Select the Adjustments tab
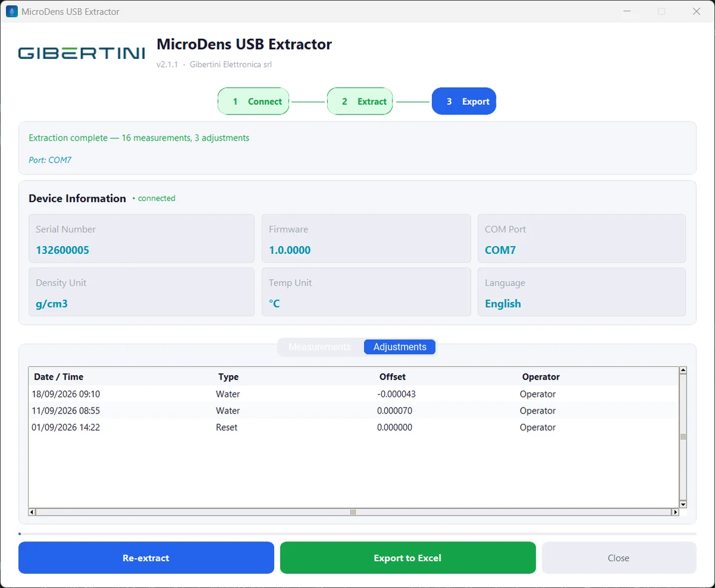Viewport: 715px width, 588px height. [400, 347]
